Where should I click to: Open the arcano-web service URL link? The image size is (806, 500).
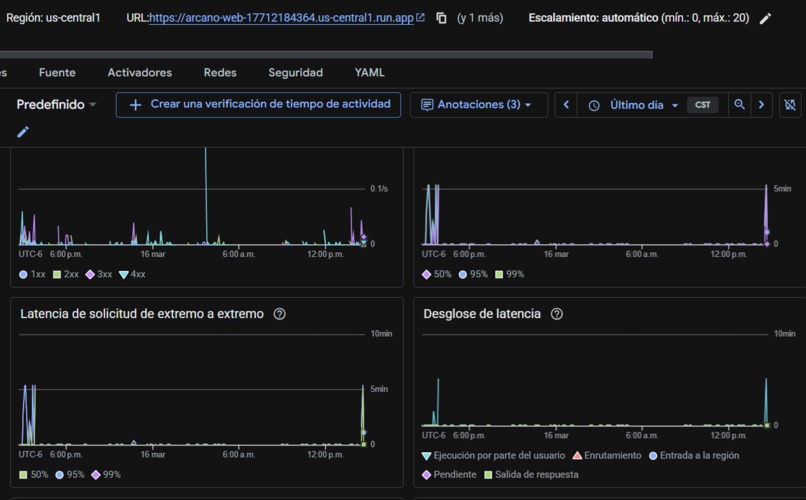pos(281,18)
